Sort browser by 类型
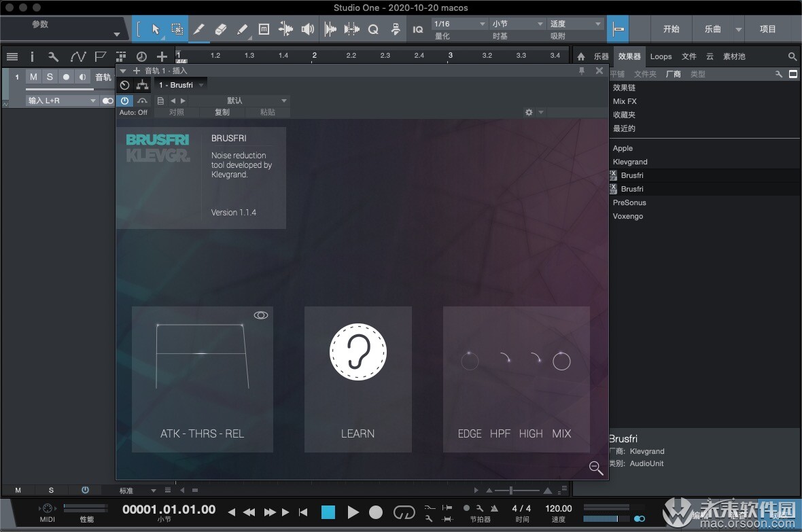Viewport: 802px width, 532px height. 697,74
